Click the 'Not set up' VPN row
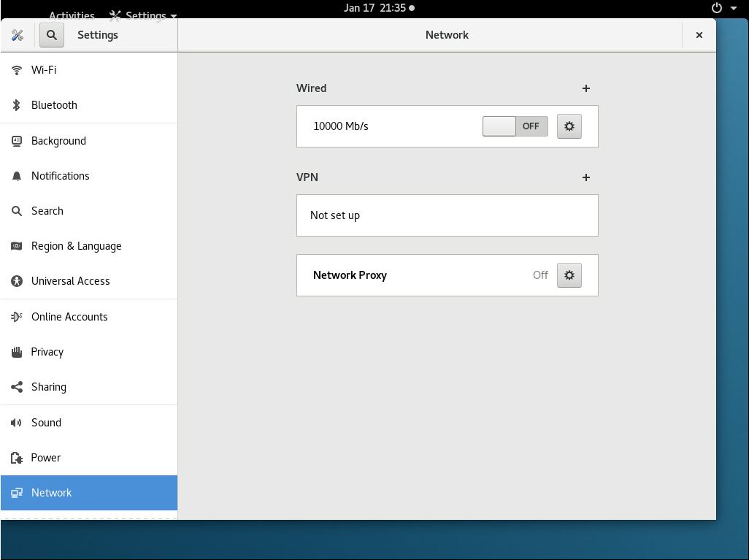 (447, 215)
